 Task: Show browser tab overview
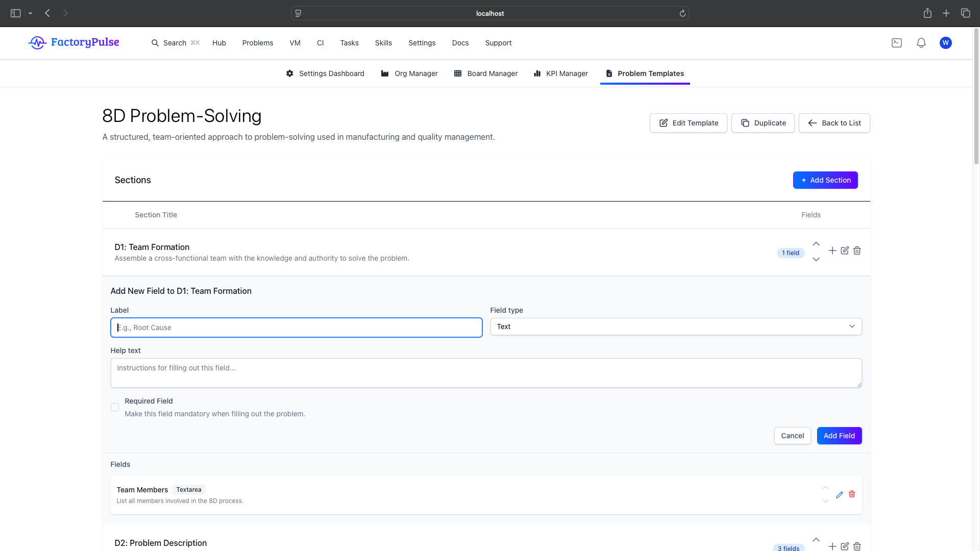965,13
